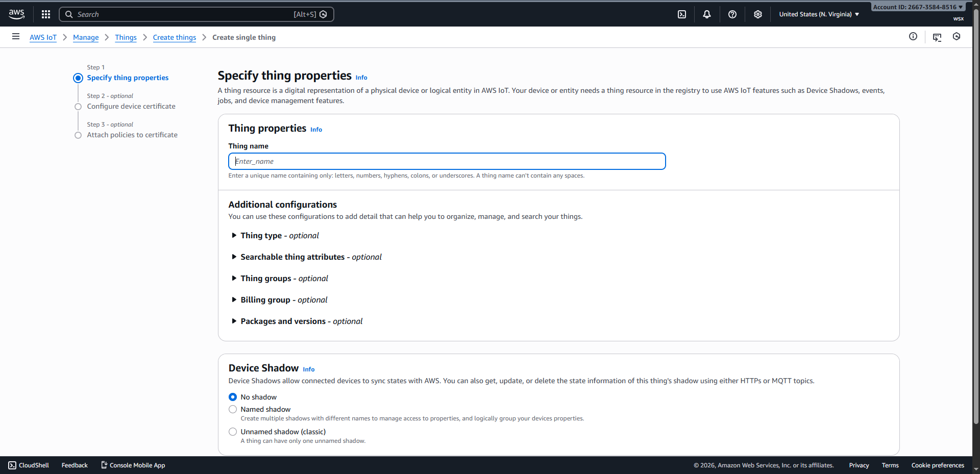Click the AWS logo home icon
This screenshot has width=980, height=474.
click(16, 14)
